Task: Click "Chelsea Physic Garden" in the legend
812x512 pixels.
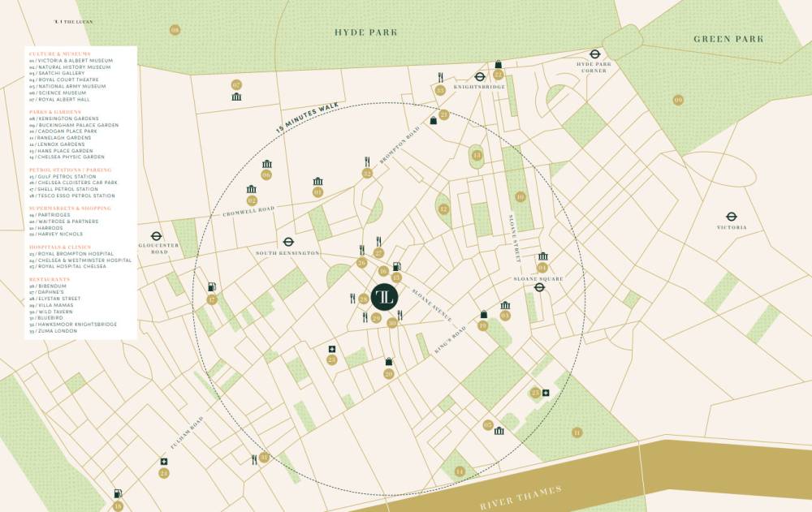Action: (67, 157)
